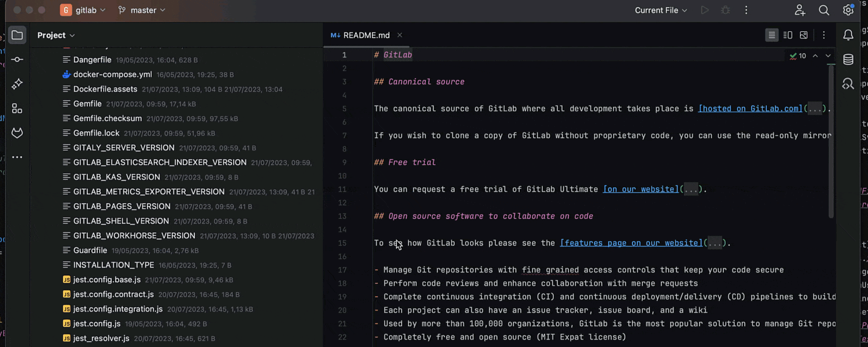
Task: Enable split editor and preview layout
Action: click(x=788, y=35)
